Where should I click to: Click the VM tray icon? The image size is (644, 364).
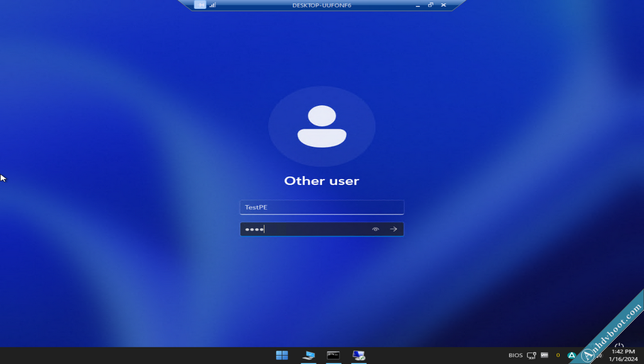click(x=544, y=355)
